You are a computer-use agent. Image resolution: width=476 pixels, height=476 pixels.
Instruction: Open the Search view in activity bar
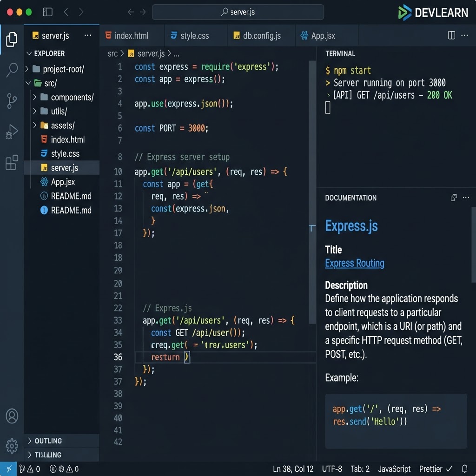pos(12,70)
